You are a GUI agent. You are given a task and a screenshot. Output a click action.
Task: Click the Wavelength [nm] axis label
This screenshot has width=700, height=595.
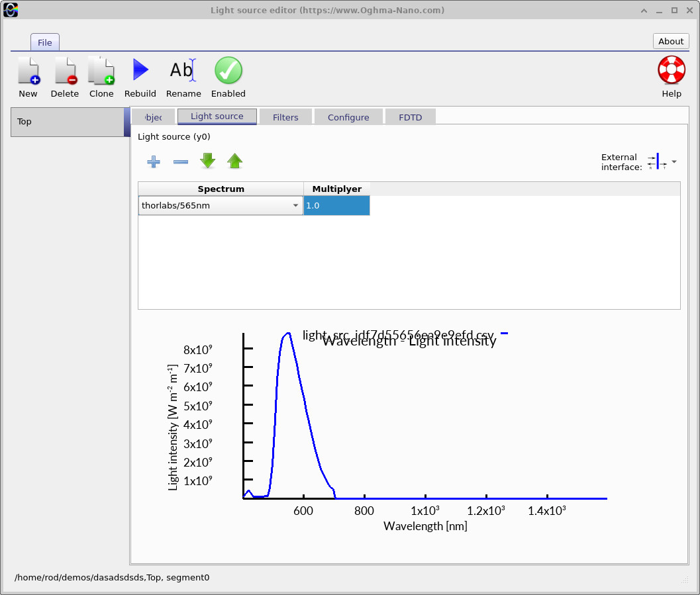pos(425,526)
